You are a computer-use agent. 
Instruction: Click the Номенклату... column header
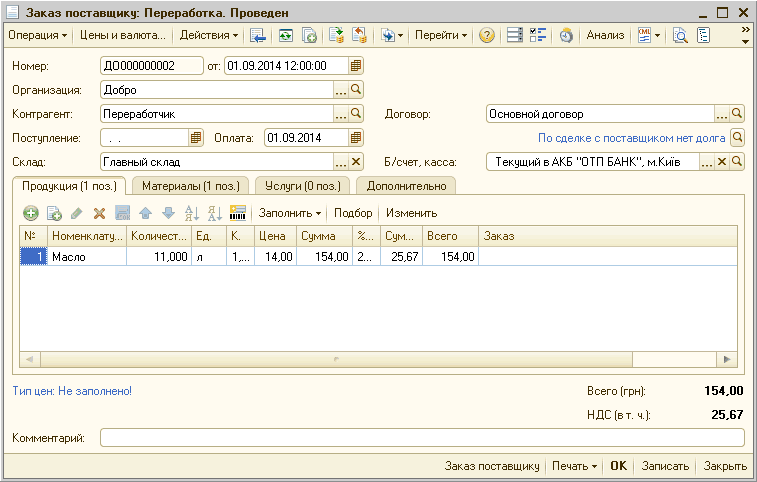pos(87,236)
